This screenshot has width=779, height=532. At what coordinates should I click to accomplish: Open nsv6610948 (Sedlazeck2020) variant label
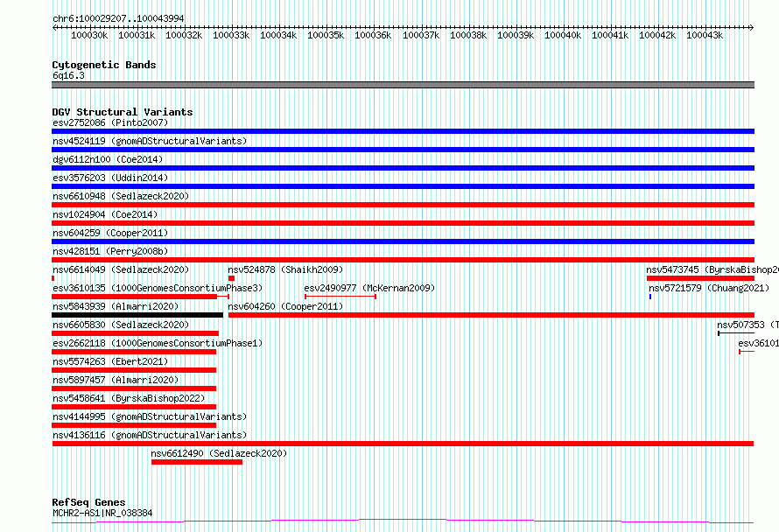tap(121, 196)
